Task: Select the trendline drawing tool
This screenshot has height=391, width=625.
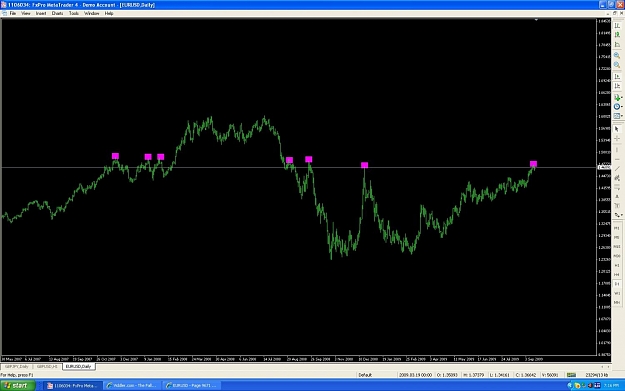Action: point(617,169)
